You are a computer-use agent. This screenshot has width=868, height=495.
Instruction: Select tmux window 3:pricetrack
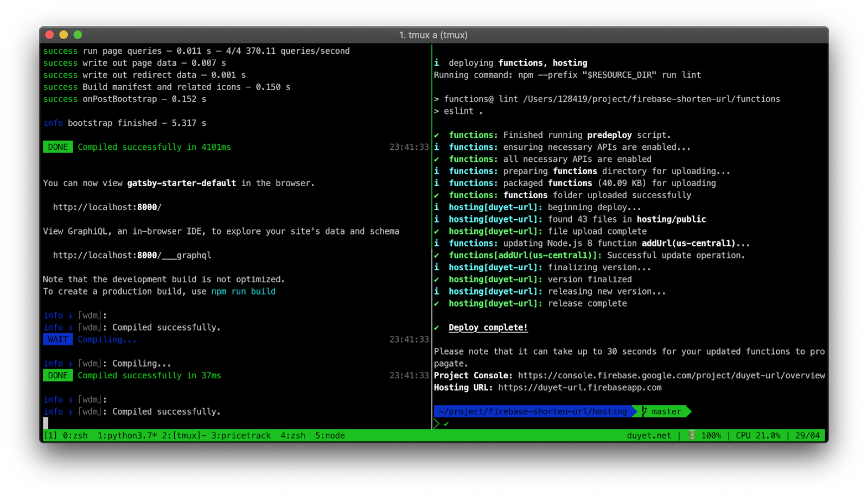click(x=241, y=435)
